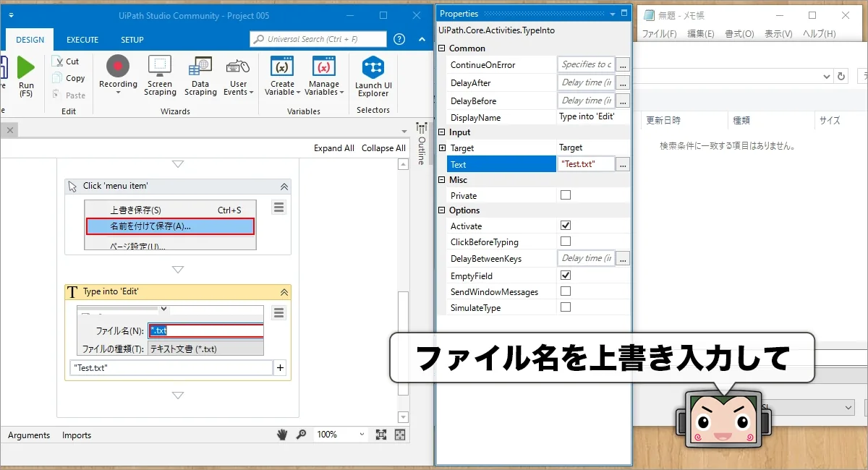Image resolution: width=868 pixels, height=470 pixels.
Task: Open DelayBetweenKeys expression editor button
Action: pyautogui.click(x=623, y=259)
